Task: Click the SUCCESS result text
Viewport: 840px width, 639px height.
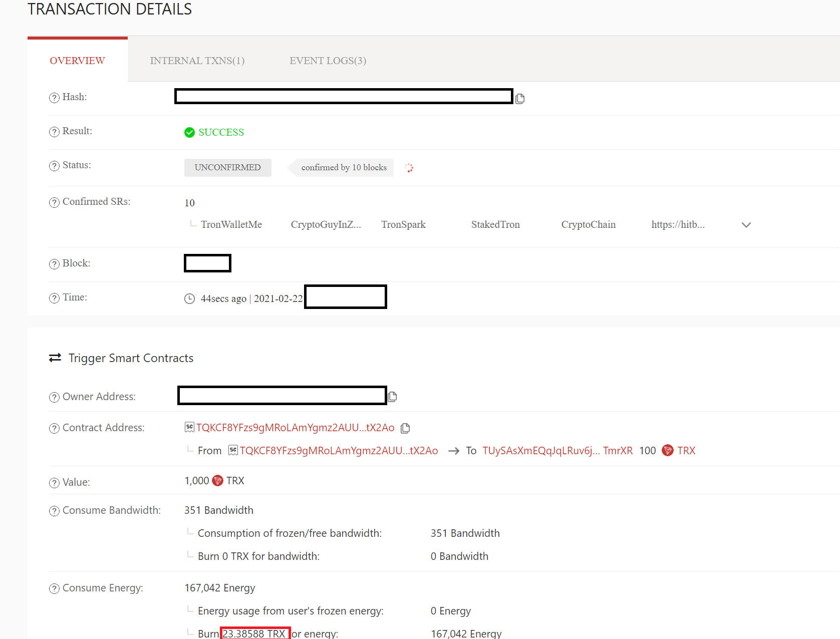Action: (221, 132)
